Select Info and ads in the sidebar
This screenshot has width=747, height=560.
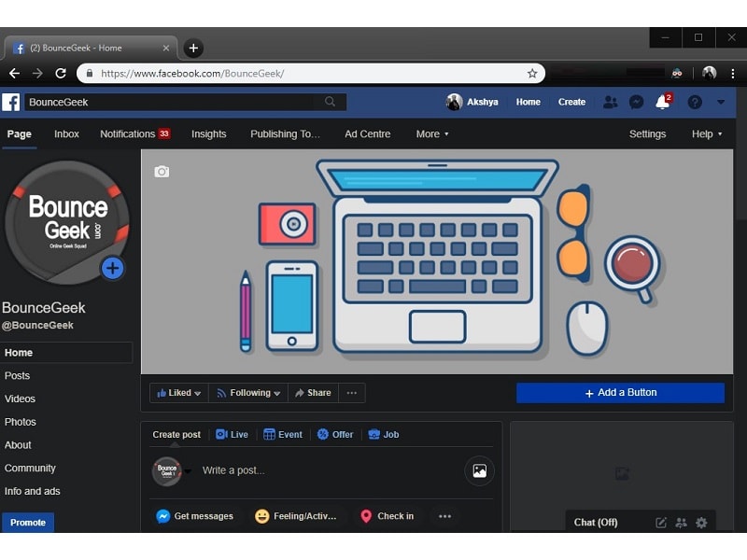[33, 491]
